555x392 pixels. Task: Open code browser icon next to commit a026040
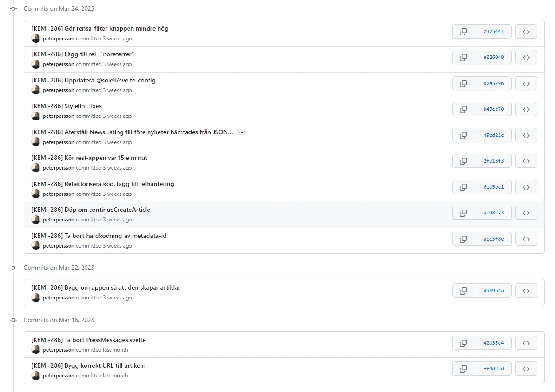coord(526,57)
